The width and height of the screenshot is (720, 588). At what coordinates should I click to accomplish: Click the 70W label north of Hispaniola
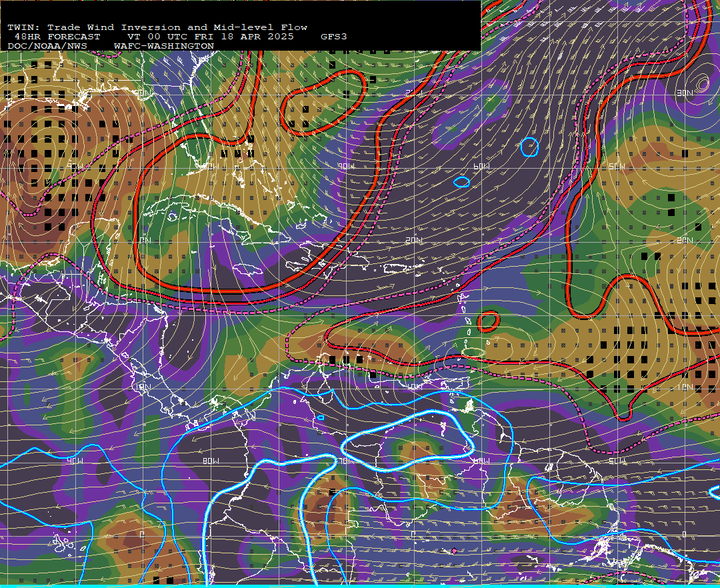click(347, 166)
